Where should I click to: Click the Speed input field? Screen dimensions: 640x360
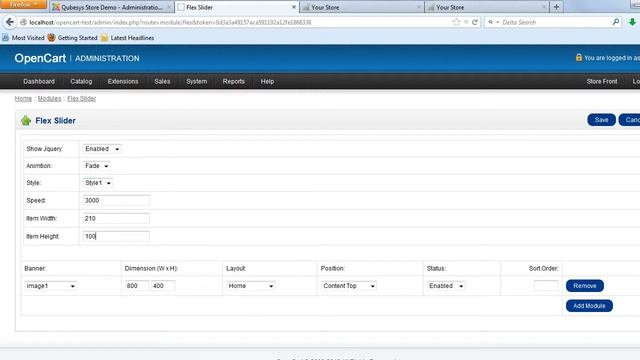click(x=116, y=200)
